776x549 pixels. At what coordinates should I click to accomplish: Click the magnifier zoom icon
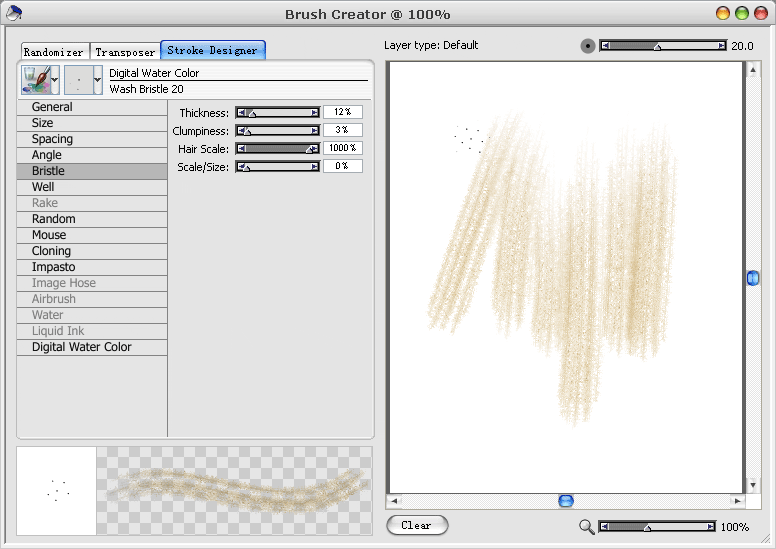586,527
